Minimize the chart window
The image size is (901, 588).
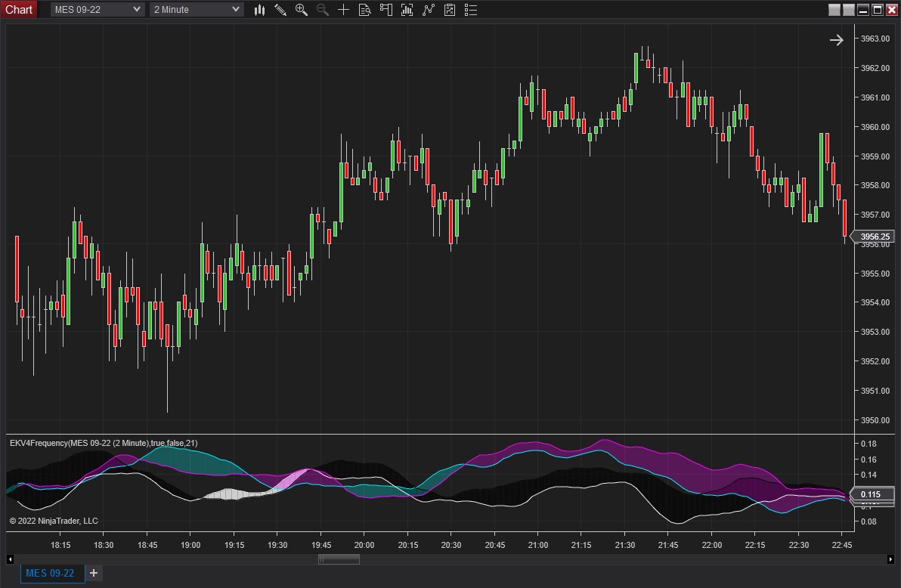pos(863,10)
